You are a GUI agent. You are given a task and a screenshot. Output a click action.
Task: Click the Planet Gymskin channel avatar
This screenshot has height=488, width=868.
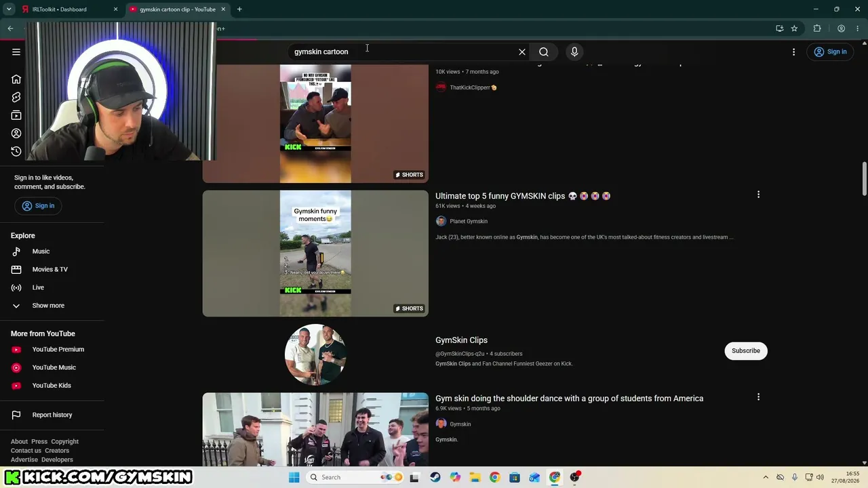(441, 221)
